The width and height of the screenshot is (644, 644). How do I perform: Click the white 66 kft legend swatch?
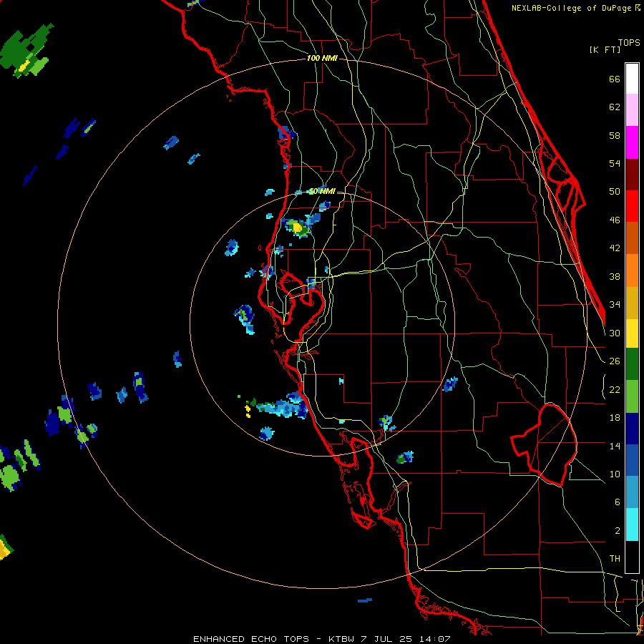[632, 79]
